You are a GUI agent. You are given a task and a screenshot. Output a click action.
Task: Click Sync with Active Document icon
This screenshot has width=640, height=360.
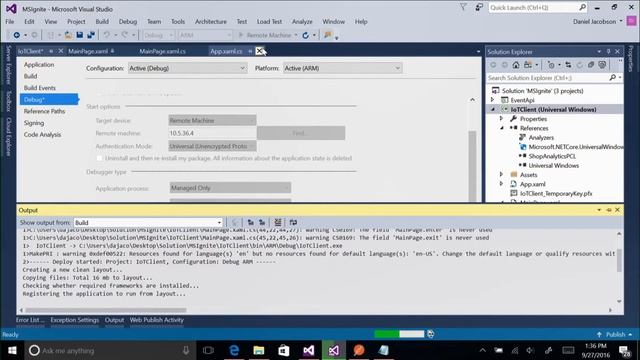point(568,65)
